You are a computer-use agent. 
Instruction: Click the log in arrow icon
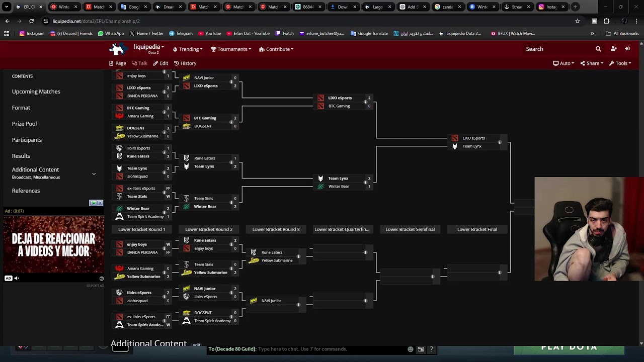pyautogui.click(x=627, y=49)
